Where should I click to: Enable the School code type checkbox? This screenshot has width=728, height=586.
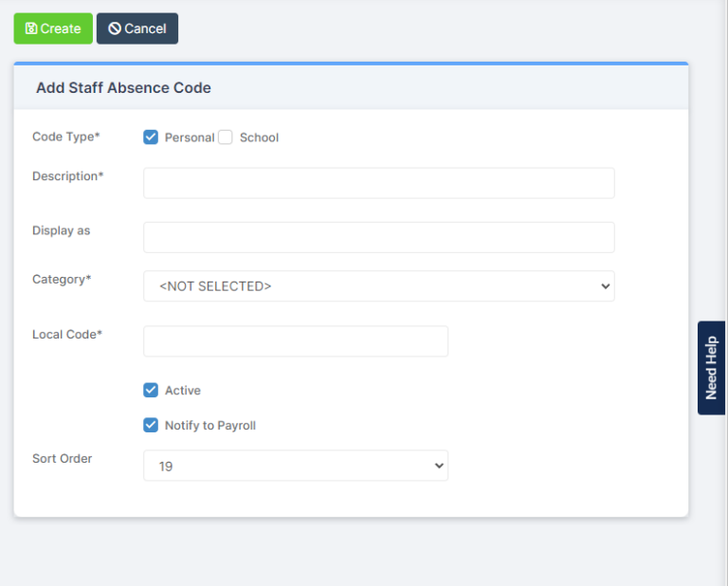(226, 137)
